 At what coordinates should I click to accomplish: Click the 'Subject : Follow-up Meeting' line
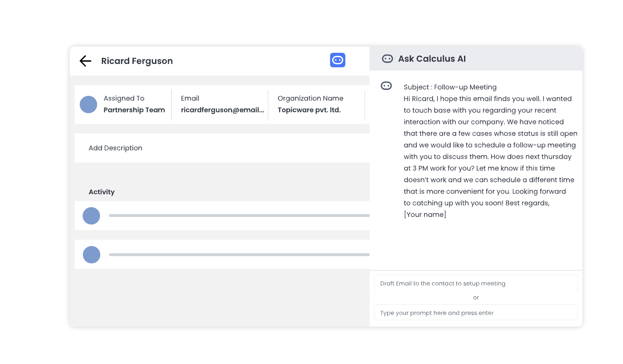point(450,87)
